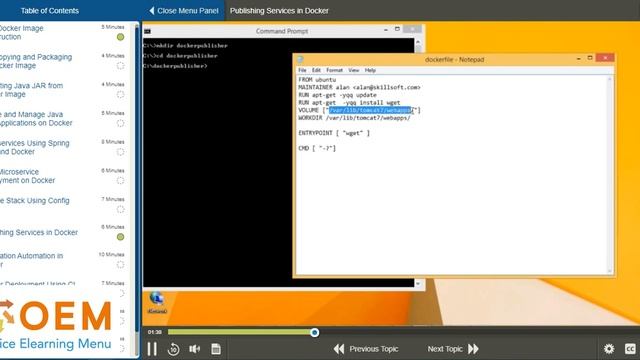Click Command Prompt scroll down arrow
640x360 pixels.
pos(418,283)
